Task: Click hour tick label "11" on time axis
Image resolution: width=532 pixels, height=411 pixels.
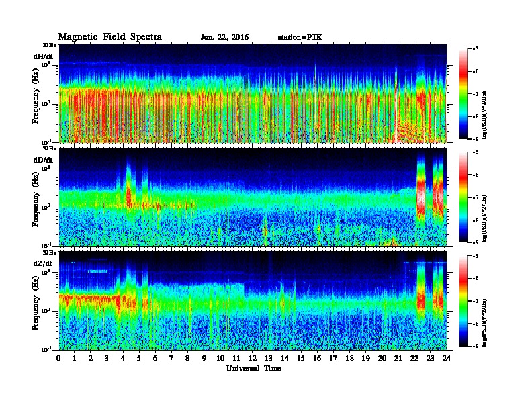Action: click(236, 358)
